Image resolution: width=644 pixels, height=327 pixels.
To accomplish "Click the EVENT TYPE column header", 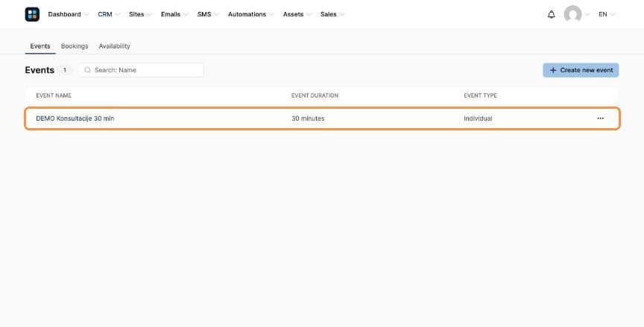I will click(481, 95).
